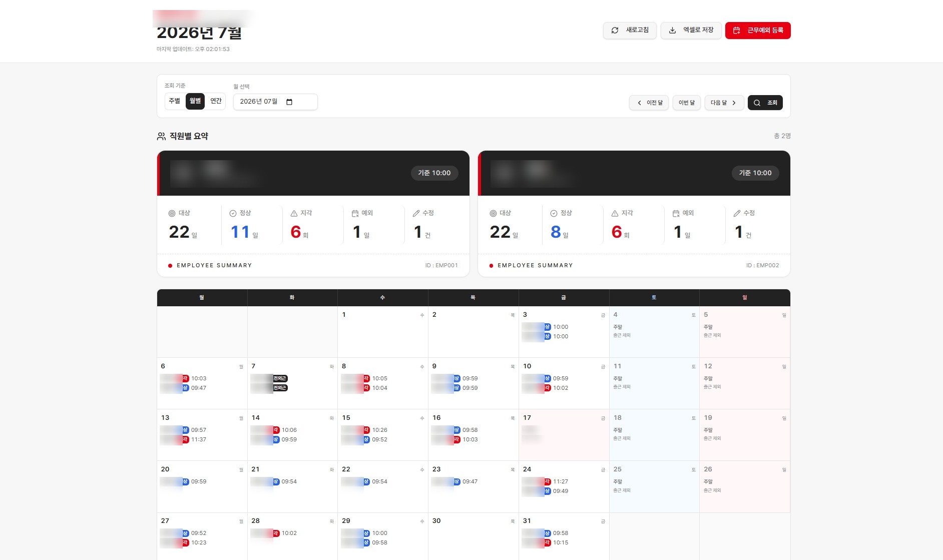This screenshot has width=943, height=560.
Task: Click the 10:26 entry on day 15
Action: (x=379, y=430)
